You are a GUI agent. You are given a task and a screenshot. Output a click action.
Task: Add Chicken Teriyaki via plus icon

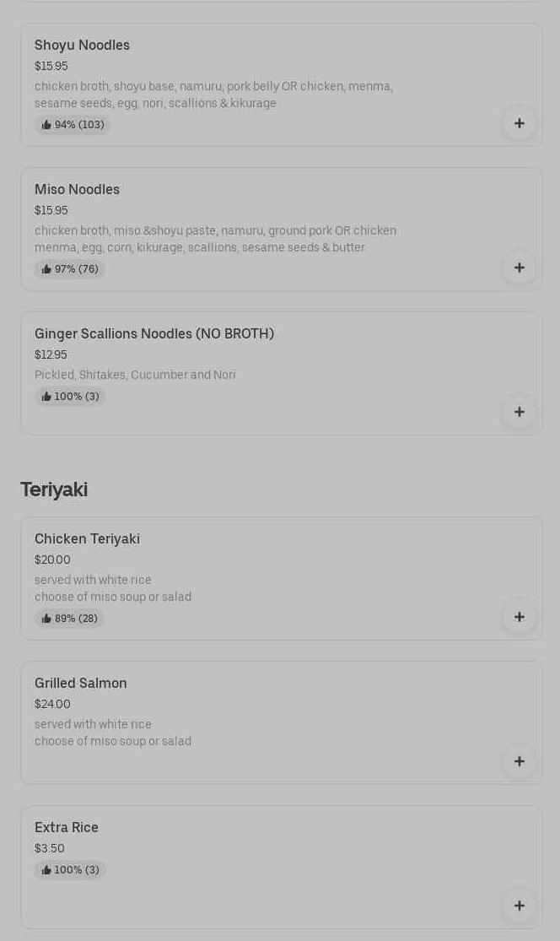click(520, 617)
